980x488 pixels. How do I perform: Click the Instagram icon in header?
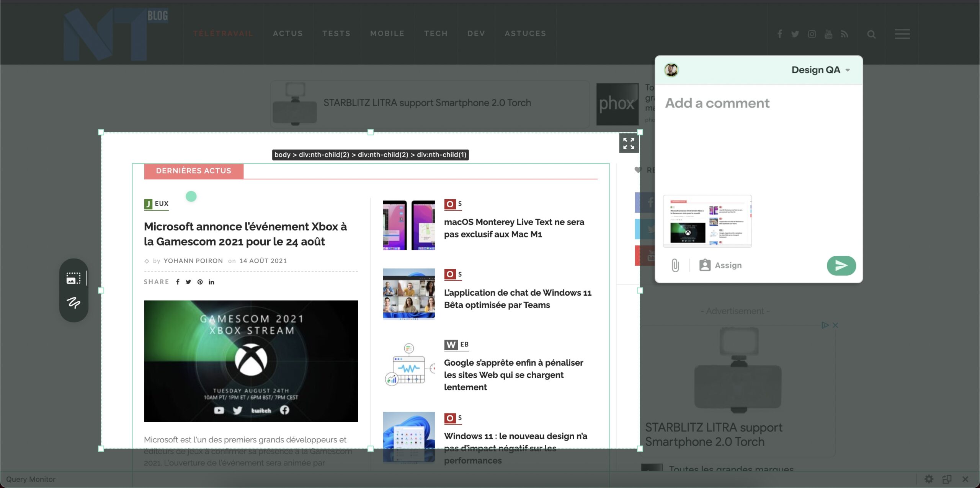(x=812, y=34)
